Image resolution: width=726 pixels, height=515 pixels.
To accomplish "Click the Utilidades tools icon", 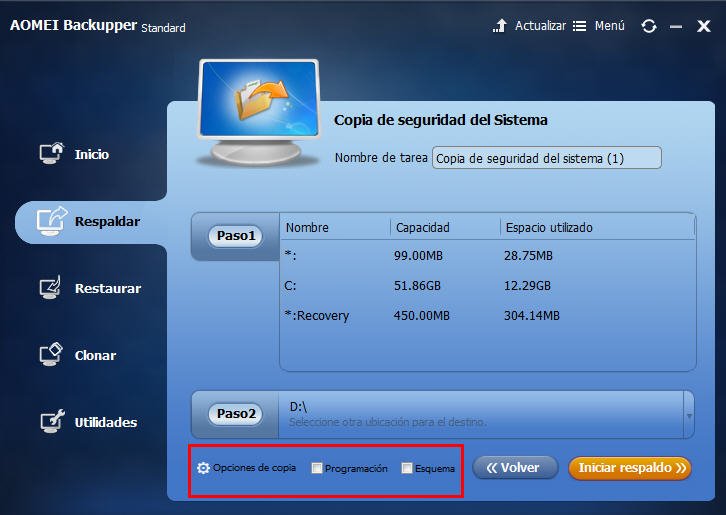I will [x=52, y=421].
